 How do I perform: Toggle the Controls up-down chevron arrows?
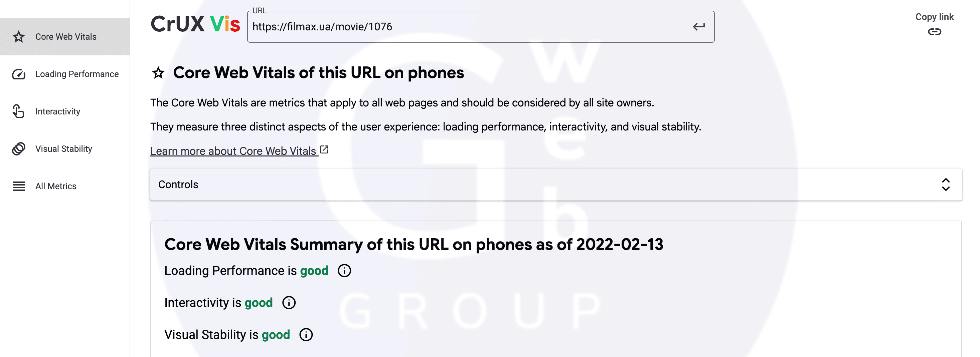[945, 185]
